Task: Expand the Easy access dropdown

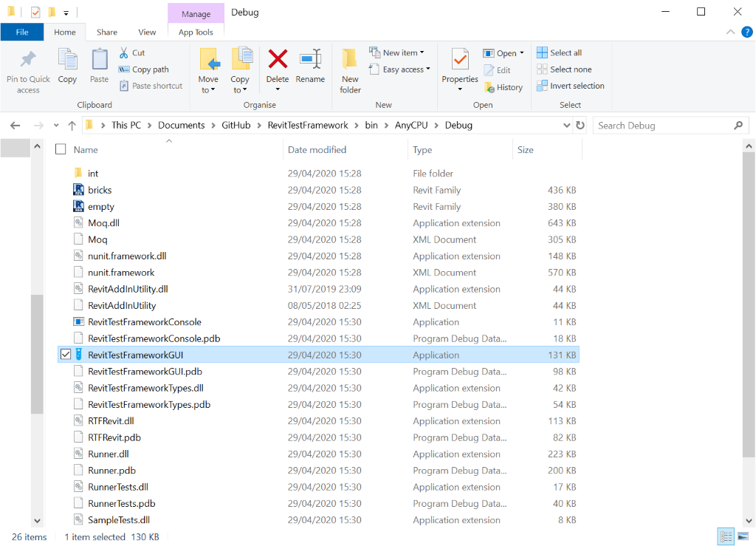Action: pyautogui.click(x=427, y=69)
